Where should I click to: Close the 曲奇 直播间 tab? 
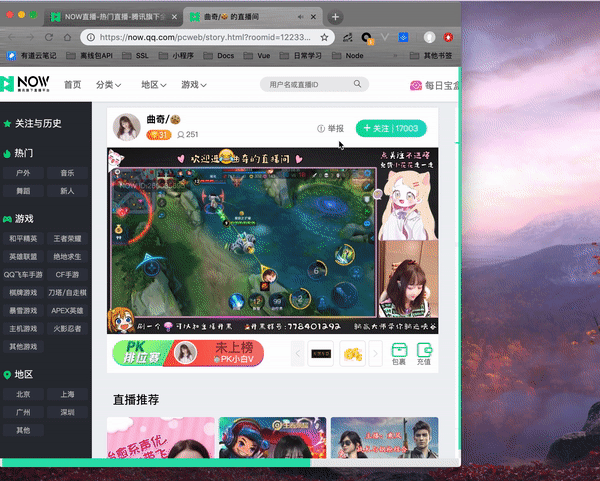(313, 17)
